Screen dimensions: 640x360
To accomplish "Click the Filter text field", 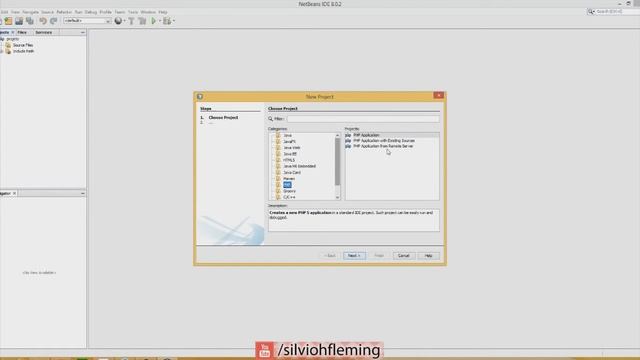I will [363, 119].
